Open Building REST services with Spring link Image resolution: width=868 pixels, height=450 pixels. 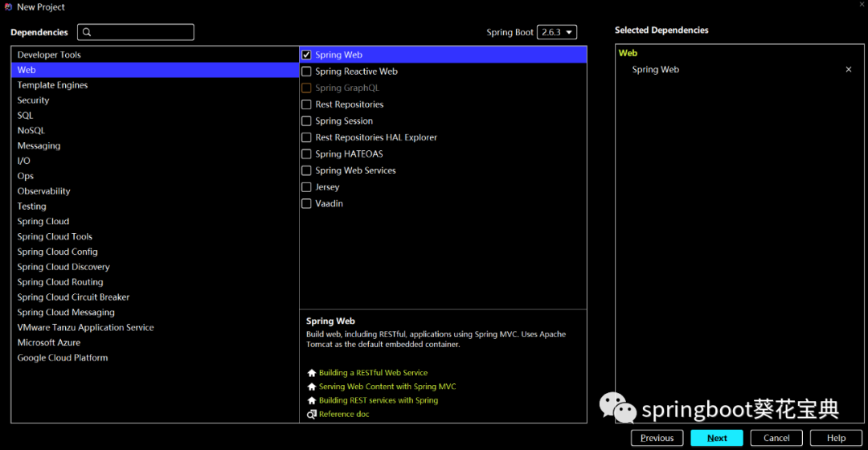tap(379, 401)
